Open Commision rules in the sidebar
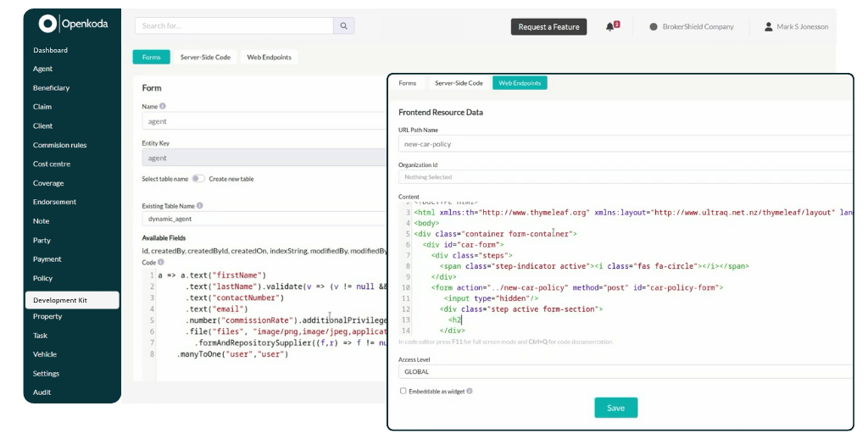This screenshot has height=445, width=868. point(60,145)
